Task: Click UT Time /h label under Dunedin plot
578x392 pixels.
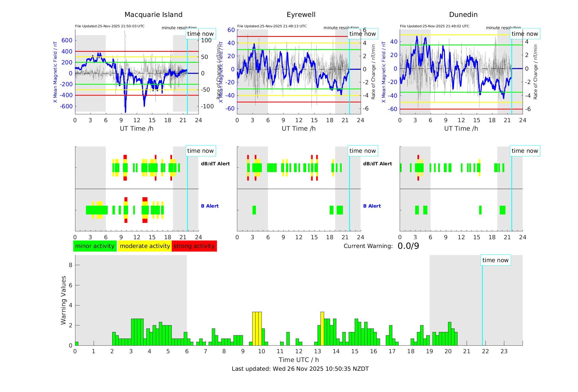Action: tap(461, 128)
